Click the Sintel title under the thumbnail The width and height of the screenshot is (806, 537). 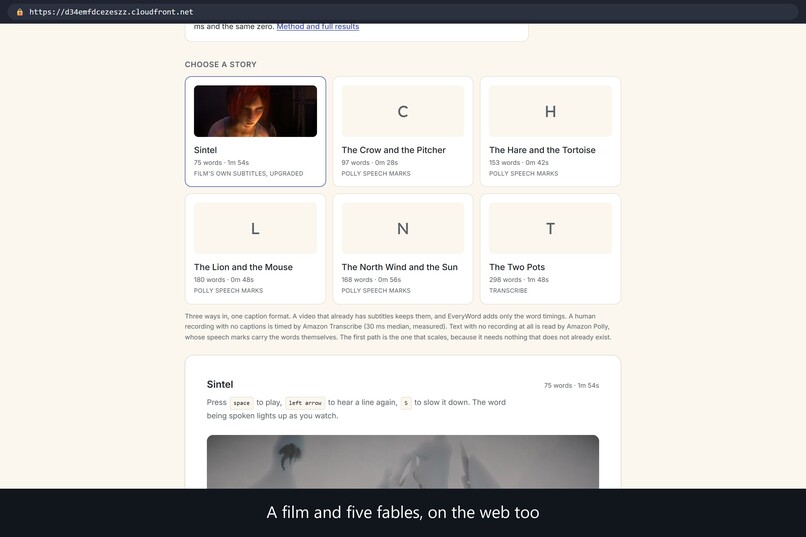[205, 150]
